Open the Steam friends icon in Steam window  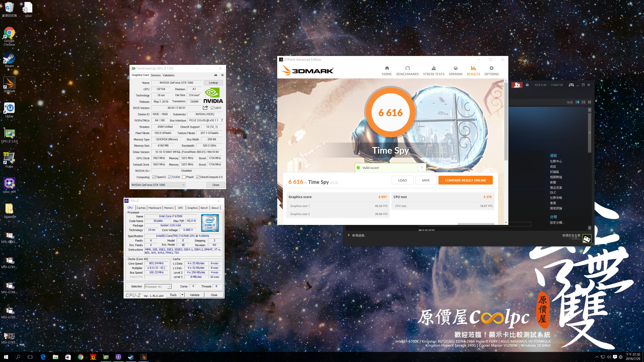[x=517, y=85]
